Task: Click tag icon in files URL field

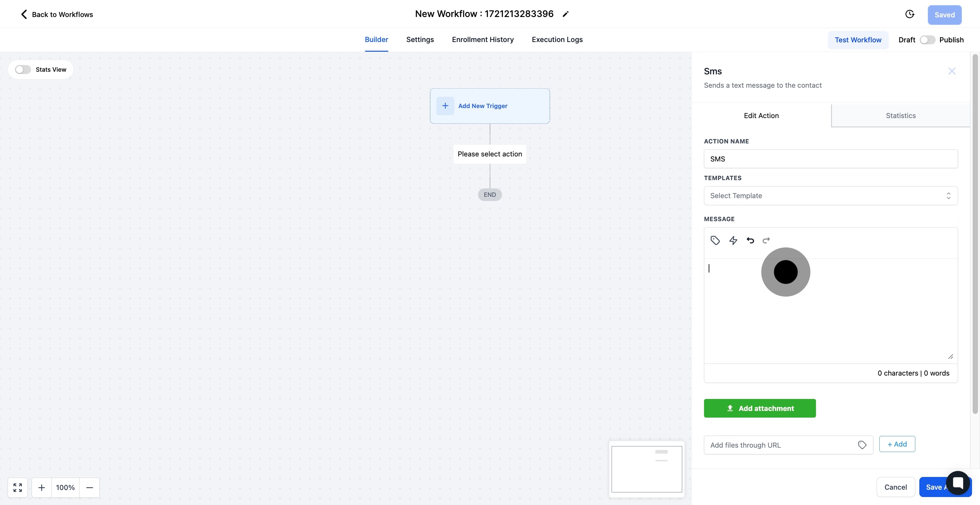Action: click(862, 445)
